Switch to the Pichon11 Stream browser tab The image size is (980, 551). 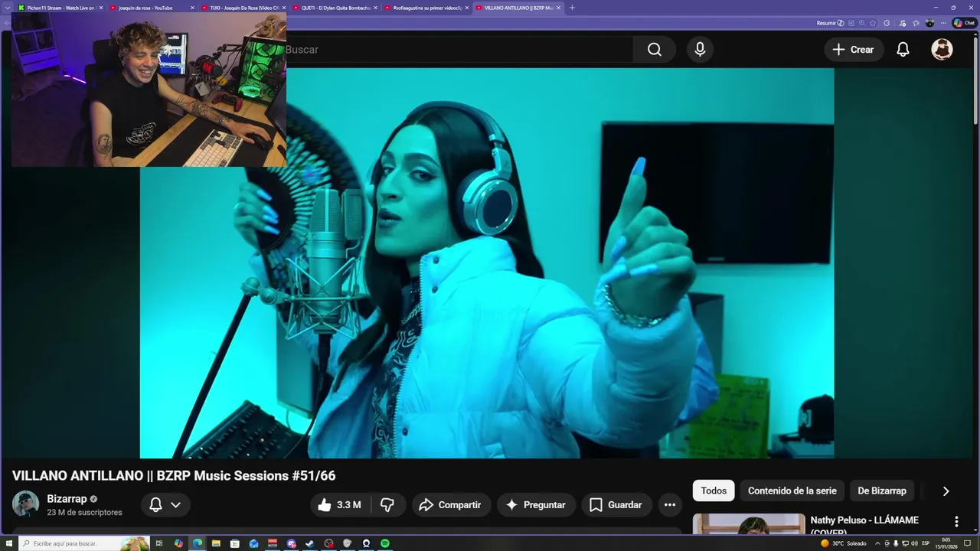coord(60,8)
